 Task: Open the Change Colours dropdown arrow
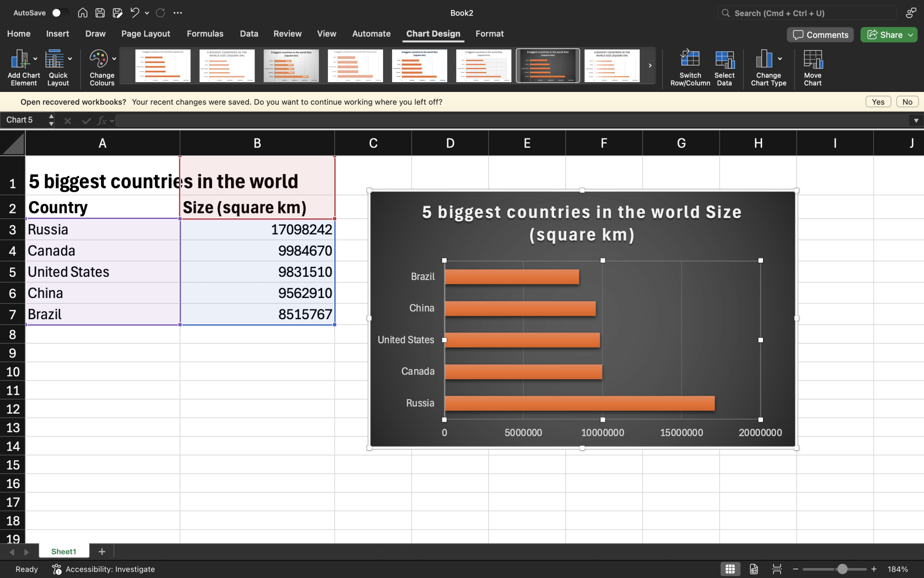(114, 59)
